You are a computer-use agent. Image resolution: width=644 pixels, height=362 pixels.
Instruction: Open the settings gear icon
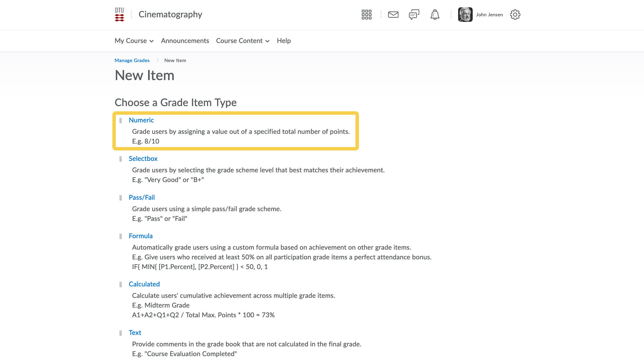coord(515,15)
